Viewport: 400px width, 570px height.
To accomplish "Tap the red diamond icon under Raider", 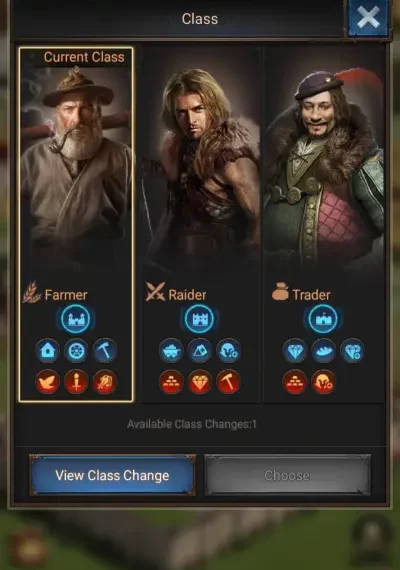I will coord(200,382).
